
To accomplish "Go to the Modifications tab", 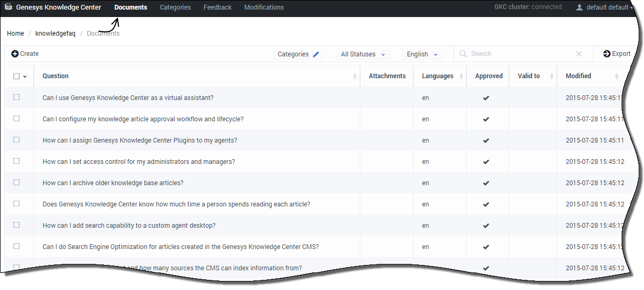I will click(x=264, y=7).
